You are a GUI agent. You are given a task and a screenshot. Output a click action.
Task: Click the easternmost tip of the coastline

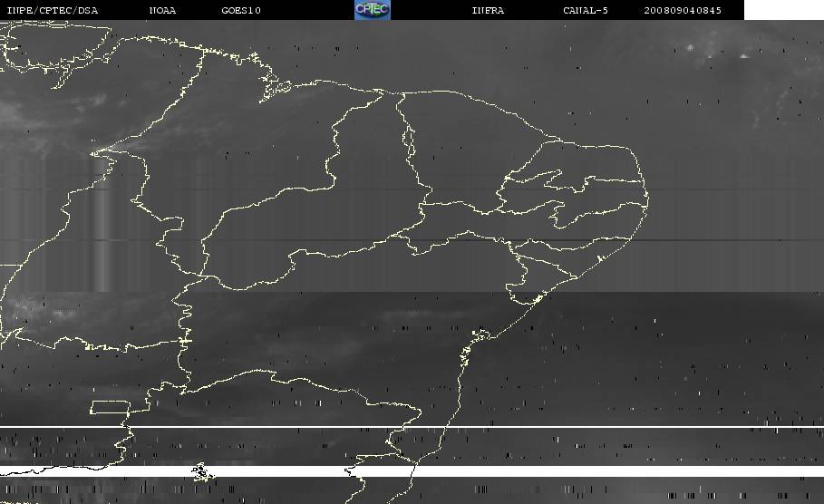click(x=649, y=193)
